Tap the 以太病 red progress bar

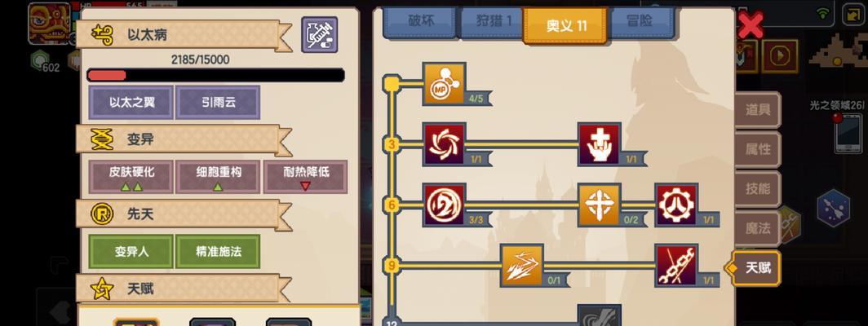[216, 75]
